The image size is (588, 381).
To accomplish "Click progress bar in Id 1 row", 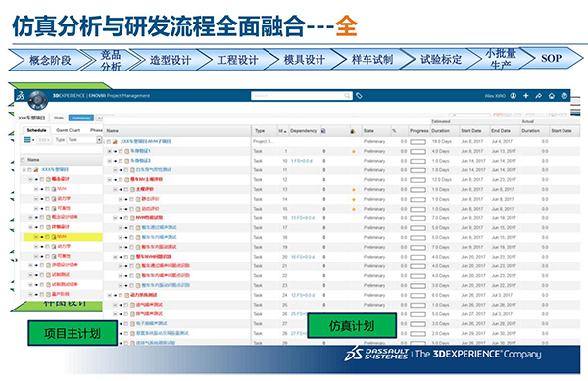I will (x=417, y=152).
